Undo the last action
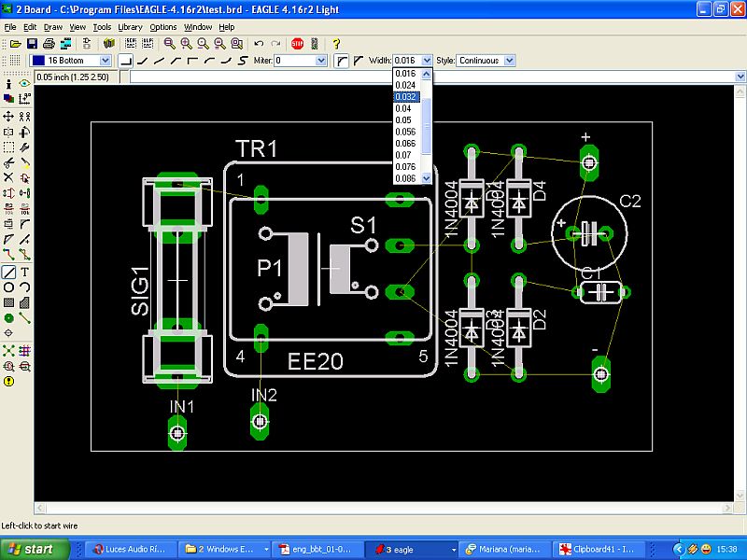 point(259,44)
